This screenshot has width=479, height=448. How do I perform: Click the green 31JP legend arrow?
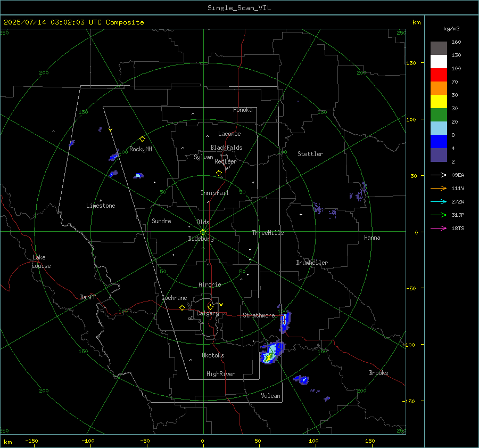(x=439, y=215)
